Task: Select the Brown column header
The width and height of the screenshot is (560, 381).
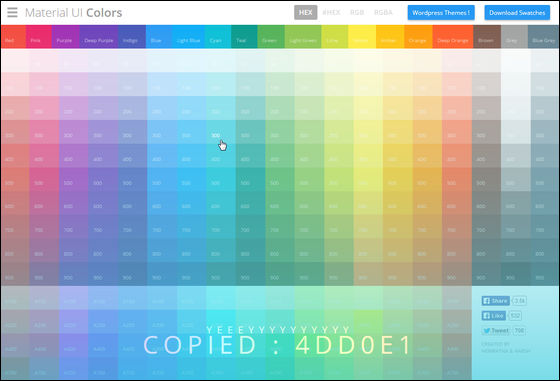Action: tap(487, 36)
